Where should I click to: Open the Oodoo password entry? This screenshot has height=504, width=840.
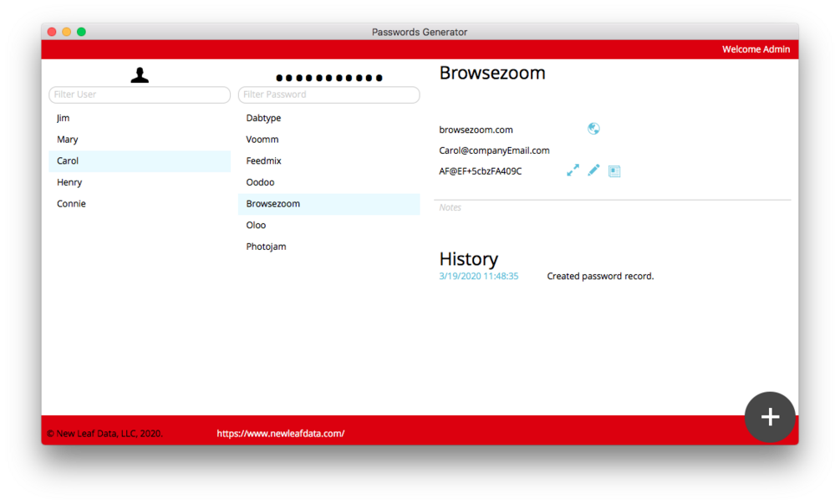329,182
